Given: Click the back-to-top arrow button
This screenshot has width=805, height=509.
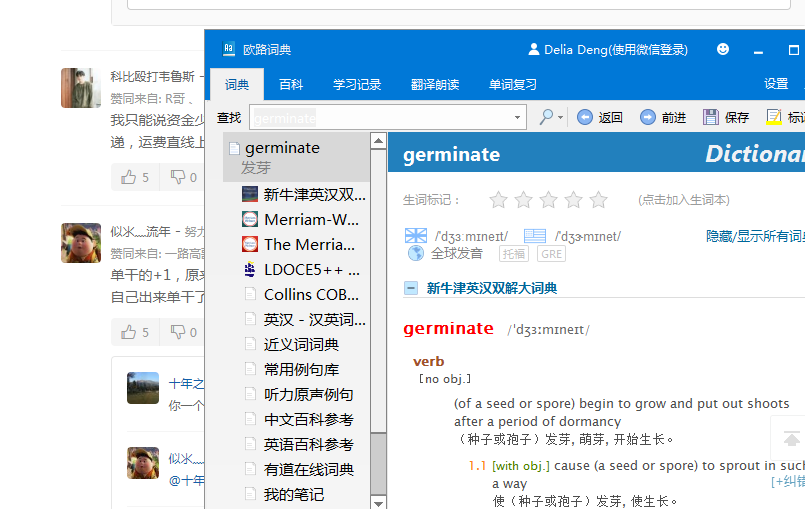Looking at the screenshot, I should coord(791,438).
